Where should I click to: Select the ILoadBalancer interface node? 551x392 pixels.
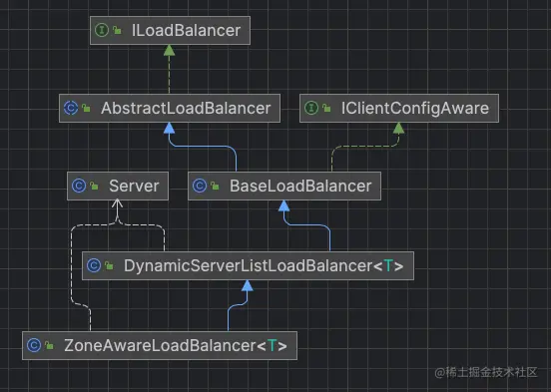click(x=170, y=30)
